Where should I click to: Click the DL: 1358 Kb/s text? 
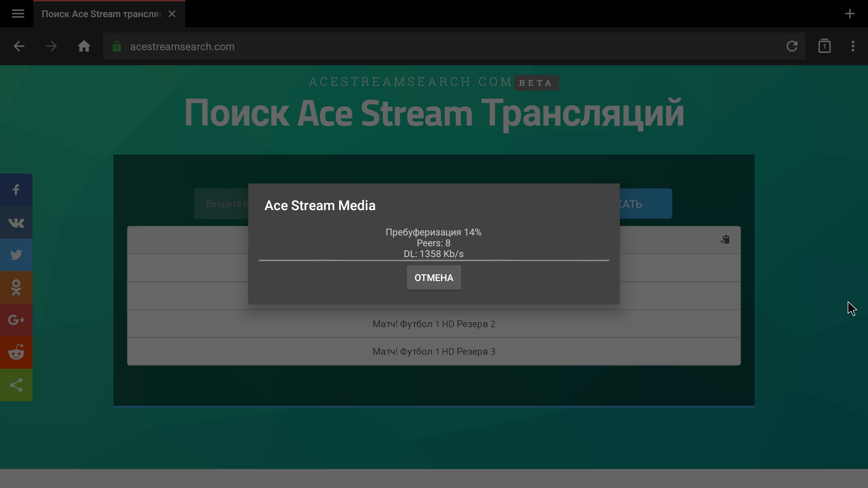coord(434,254)
